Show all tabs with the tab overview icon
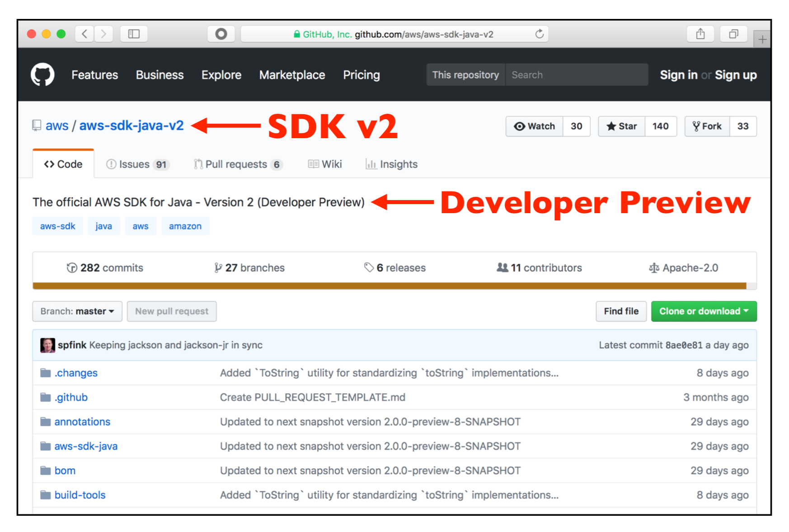789x532 pixels. click(733, 34)
